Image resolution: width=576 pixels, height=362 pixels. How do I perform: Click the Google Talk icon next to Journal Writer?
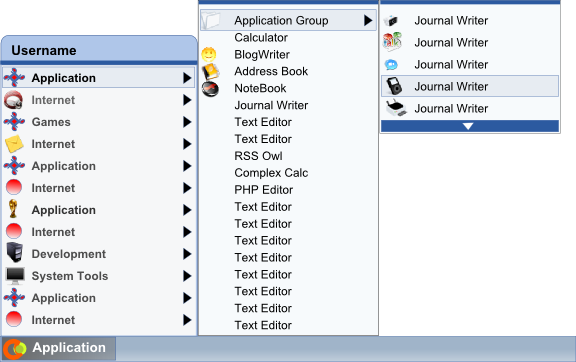pos(392,42)
